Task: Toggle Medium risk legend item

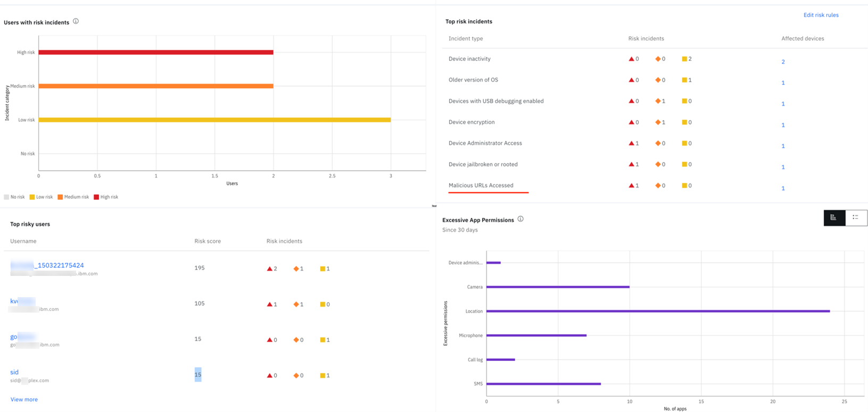Action: tap(73, 197)
